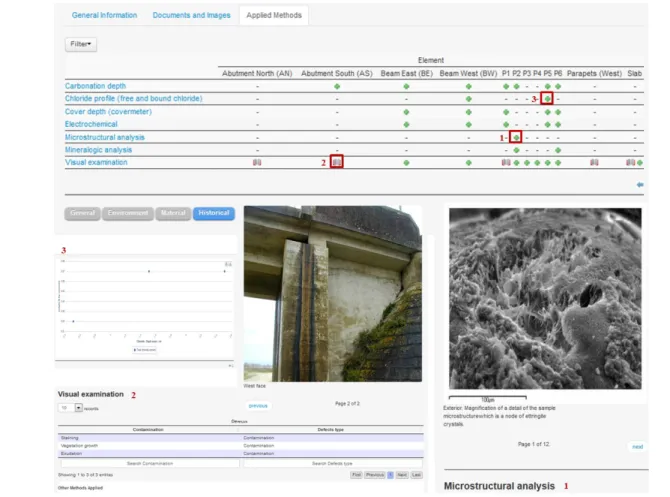This screenshot has width=670, height=497.
Task: Select Cover depth marker under P1
Action: tap(506, 112)
